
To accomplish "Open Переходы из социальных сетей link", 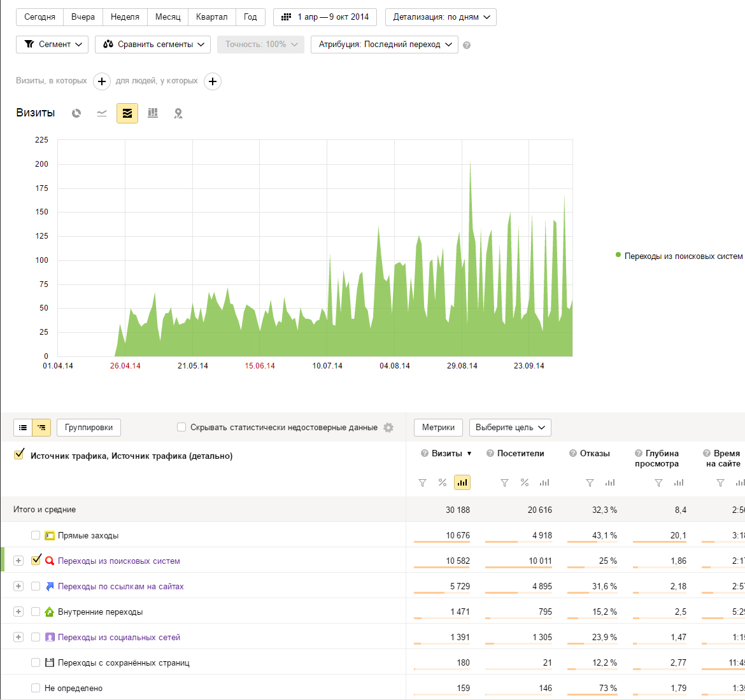I will 119,638.
